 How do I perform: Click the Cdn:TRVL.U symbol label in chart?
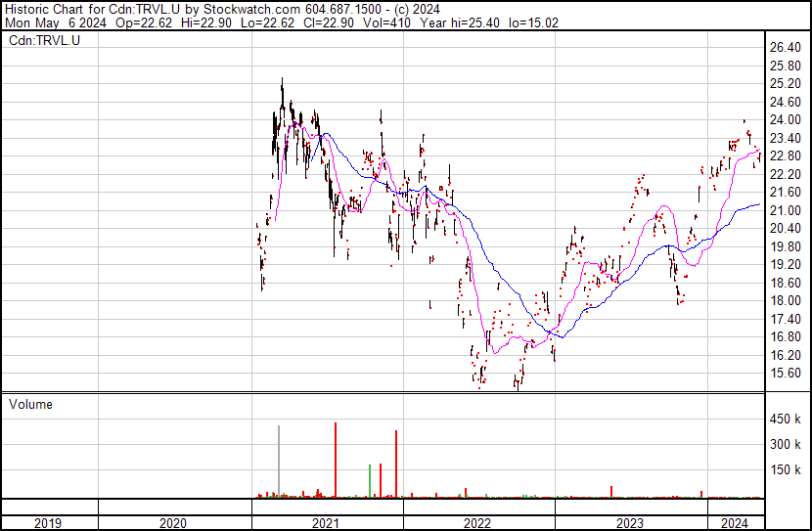(x=45, y=40)
